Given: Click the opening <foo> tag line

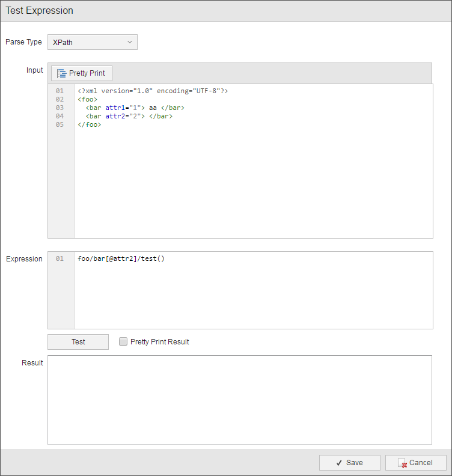Looking at the screenshot, I should pos(87,99).
